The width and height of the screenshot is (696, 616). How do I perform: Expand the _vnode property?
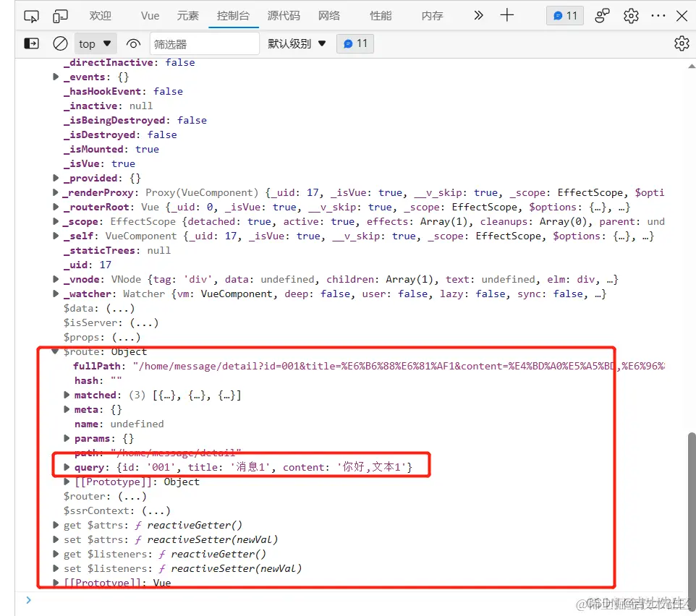[56, 279]
